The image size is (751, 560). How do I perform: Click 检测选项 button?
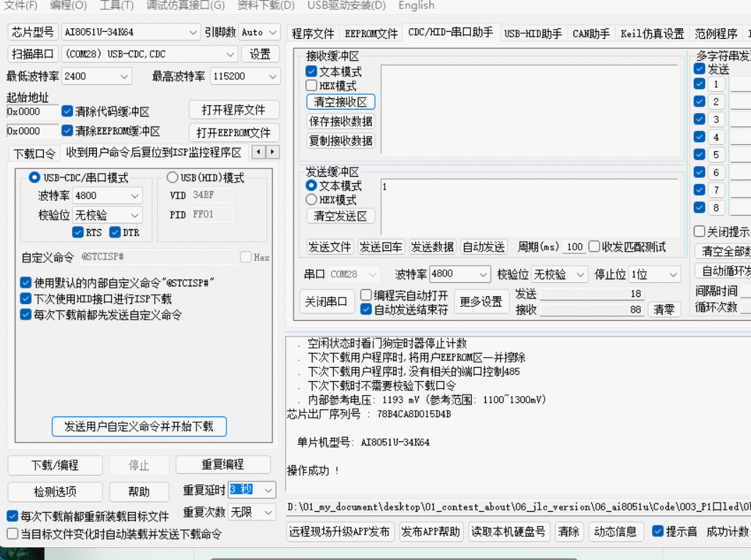pyautogui.click(x=55, y=491)
